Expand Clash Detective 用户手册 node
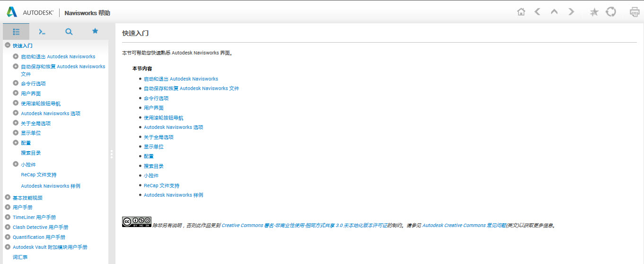The image size is (644, 264). pyautogui.click(x=8, y=227)
